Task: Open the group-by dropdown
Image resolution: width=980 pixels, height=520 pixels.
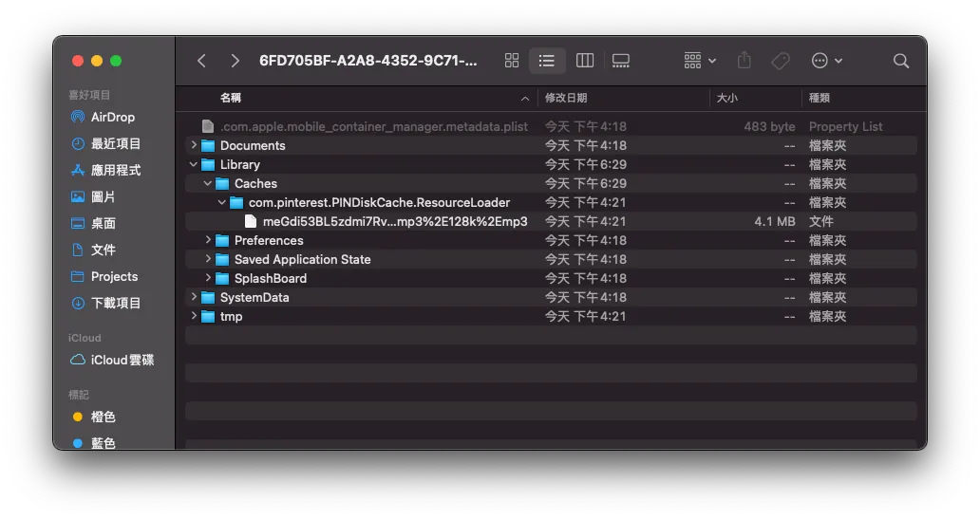Action: pyautogui.click(x=700, y=61)
